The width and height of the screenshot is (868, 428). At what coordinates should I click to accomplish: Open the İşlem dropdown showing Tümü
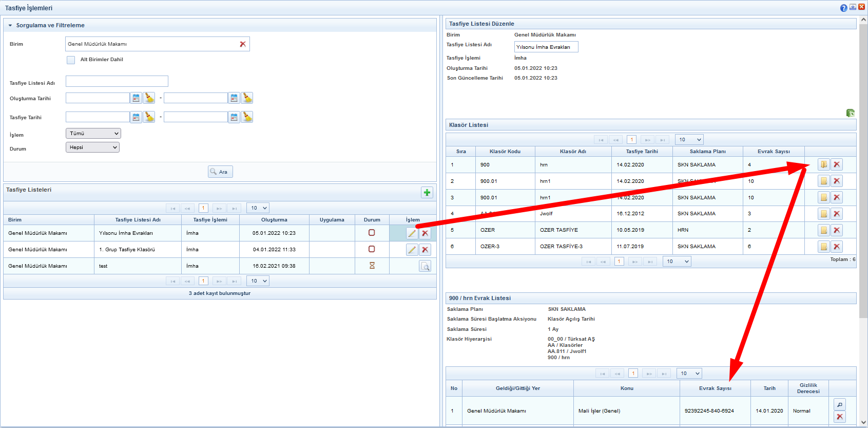(x=93, y=134)
